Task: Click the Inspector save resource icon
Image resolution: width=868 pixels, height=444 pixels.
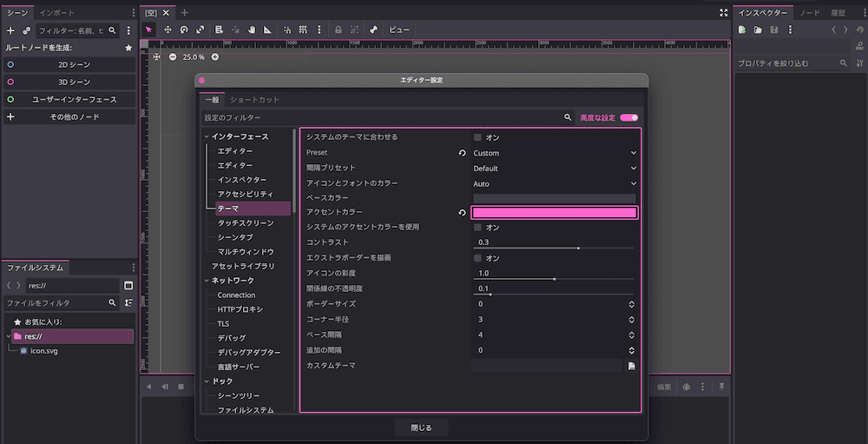Action: pyautogui.click(x=774, y=30)
